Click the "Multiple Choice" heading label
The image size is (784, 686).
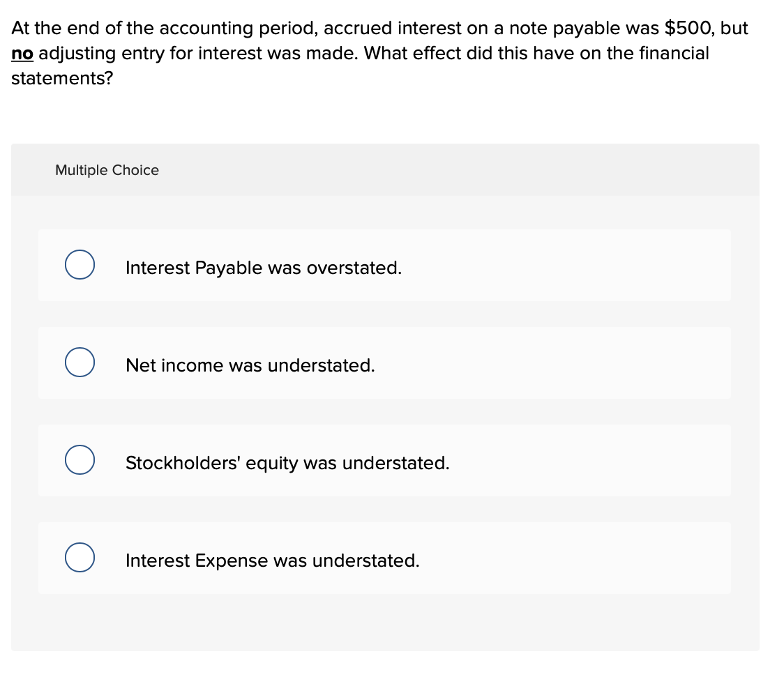tap(107, 170)
